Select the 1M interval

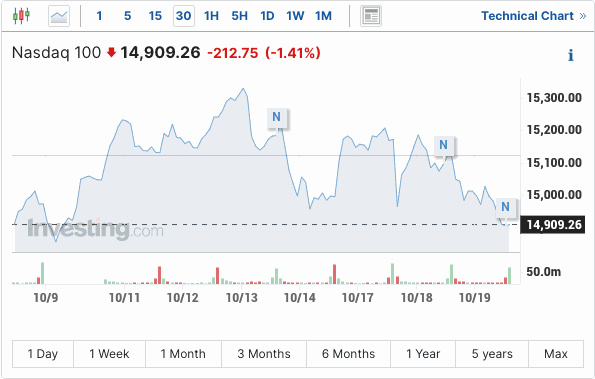pyautogui.click(x=323, y=16)
